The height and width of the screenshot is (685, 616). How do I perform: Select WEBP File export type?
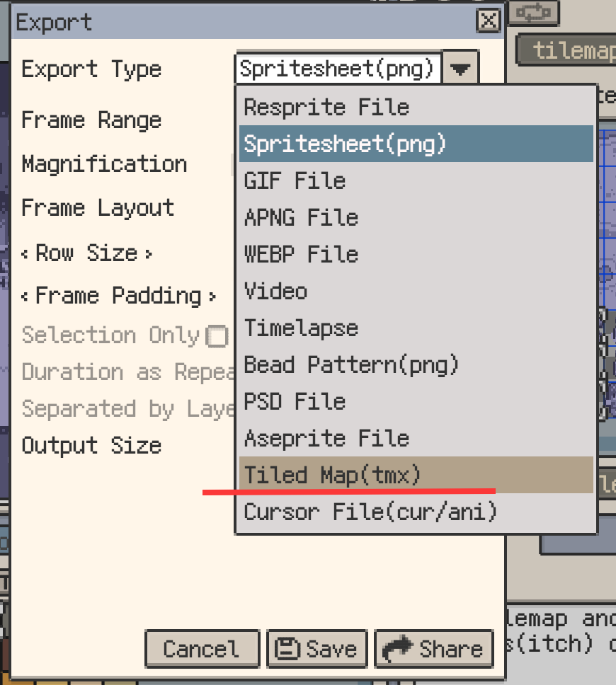(416, 254)
